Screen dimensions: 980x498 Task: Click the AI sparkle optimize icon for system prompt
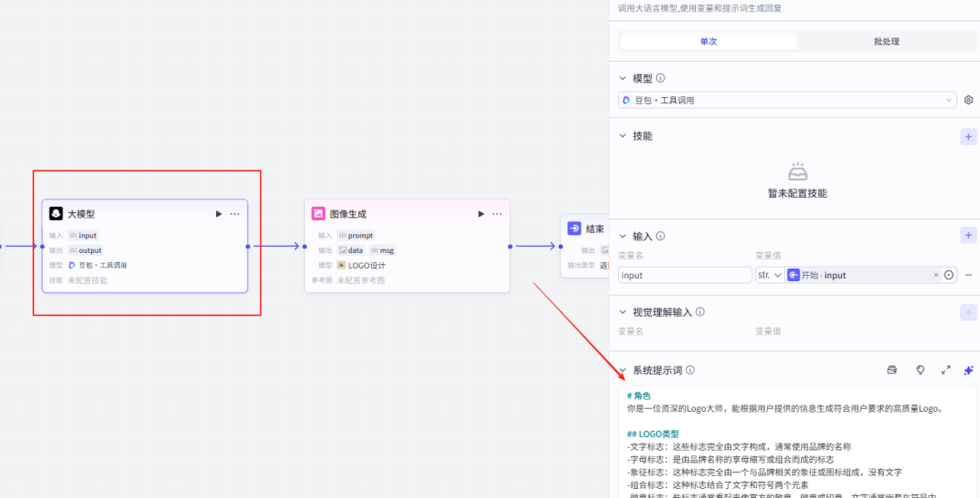click(968, 370)
